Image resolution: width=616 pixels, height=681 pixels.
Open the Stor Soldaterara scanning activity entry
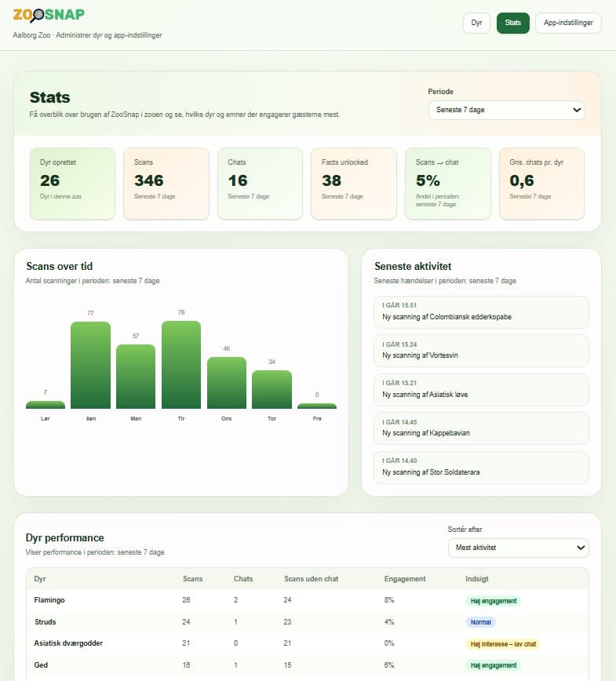[x=481, y=468]
